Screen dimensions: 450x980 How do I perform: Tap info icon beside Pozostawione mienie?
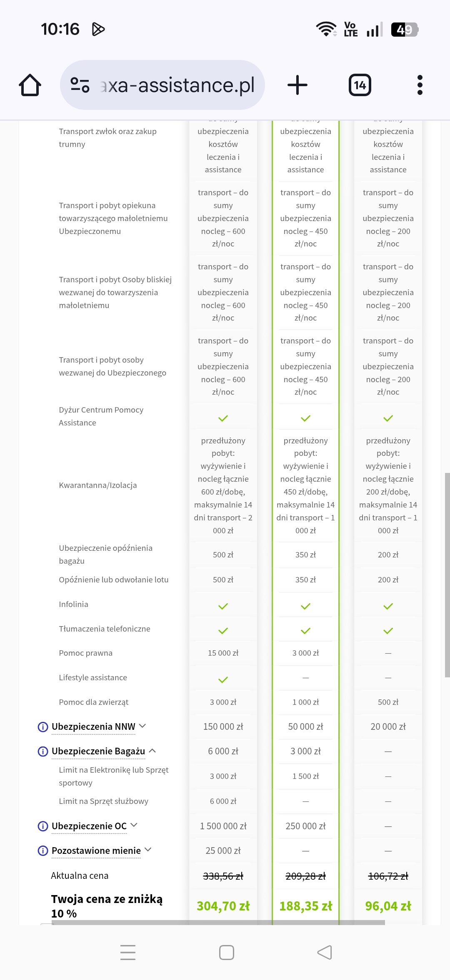coord(42,851)
